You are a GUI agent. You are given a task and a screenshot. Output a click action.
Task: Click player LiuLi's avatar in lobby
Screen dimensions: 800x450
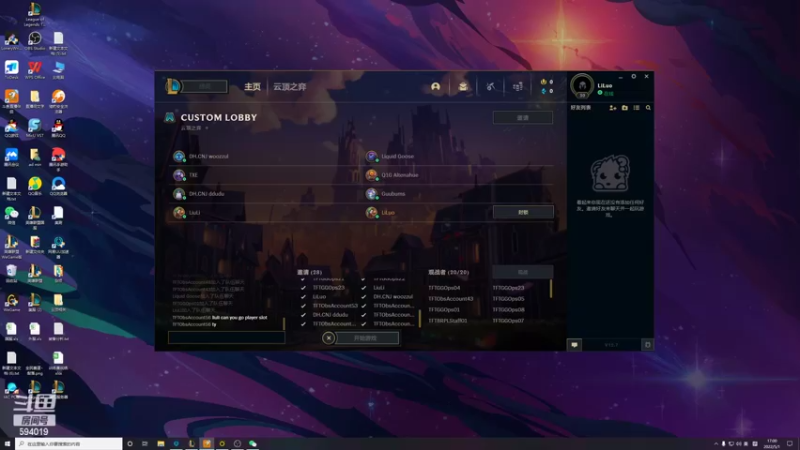(x=179, y=213)
